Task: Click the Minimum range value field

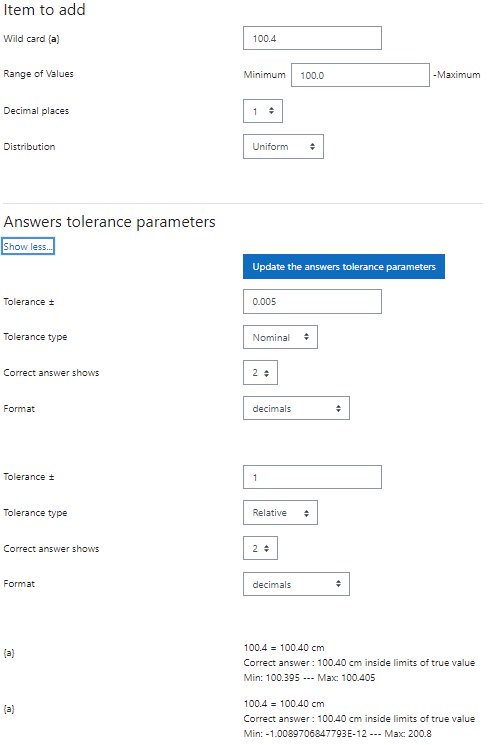Action: [x=360, y=75]
